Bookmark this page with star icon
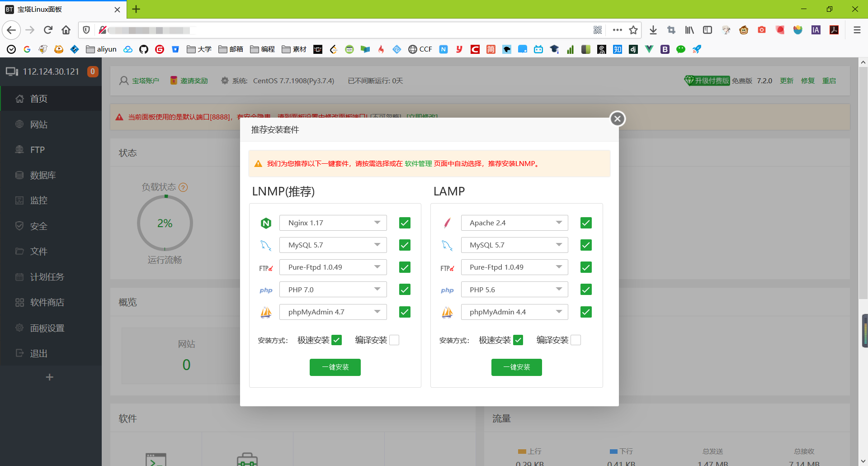Image resolution: width=868 pixels, height=466 pixels. [633, 30]
